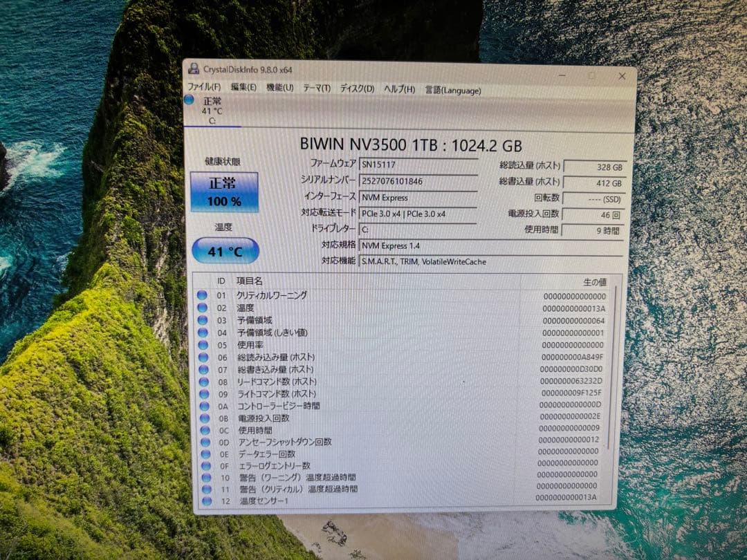Click the ID column header
This screenshot has width=747, height=560.
tap(221, 281)
